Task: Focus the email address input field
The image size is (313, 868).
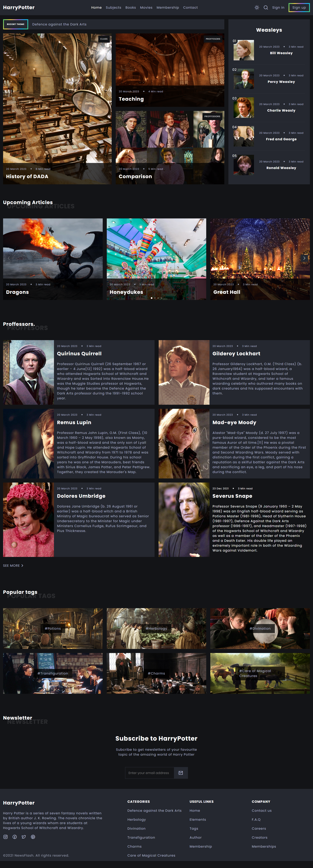Action: 149,773
